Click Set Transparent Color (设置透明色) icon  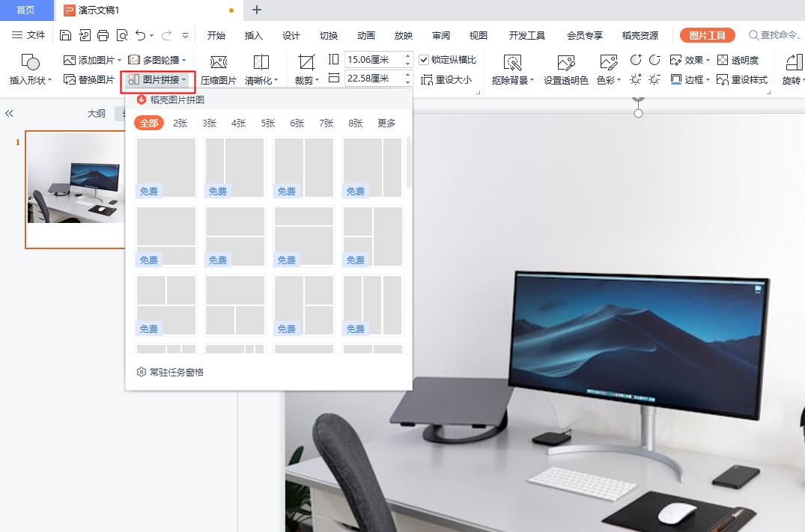565,62
